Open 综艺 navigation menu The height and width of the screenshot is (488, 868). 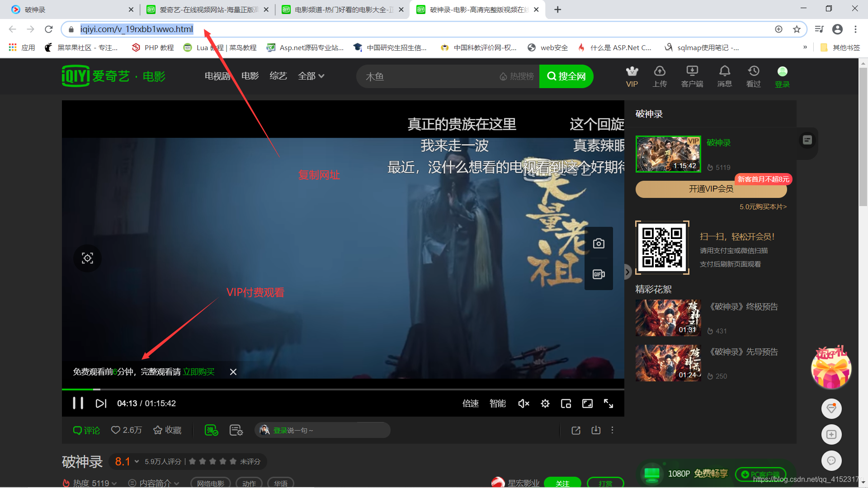[278, 76]
